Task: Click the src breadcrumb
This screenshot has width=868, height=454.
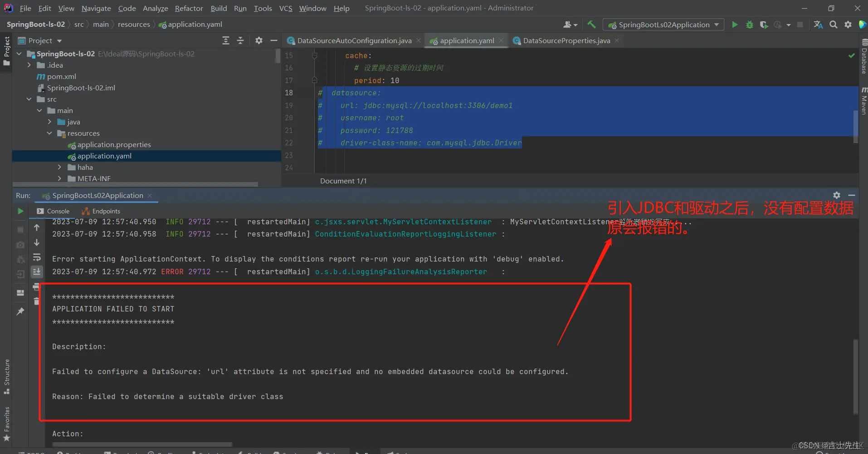Action: [79, 24]
